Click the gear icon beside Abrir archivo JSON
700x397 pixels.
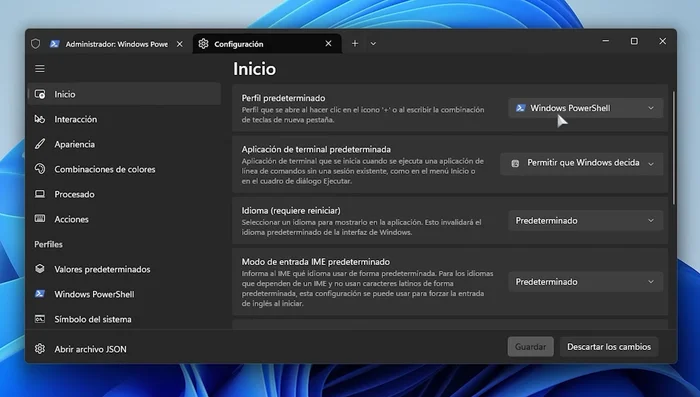tap(40, 349)
